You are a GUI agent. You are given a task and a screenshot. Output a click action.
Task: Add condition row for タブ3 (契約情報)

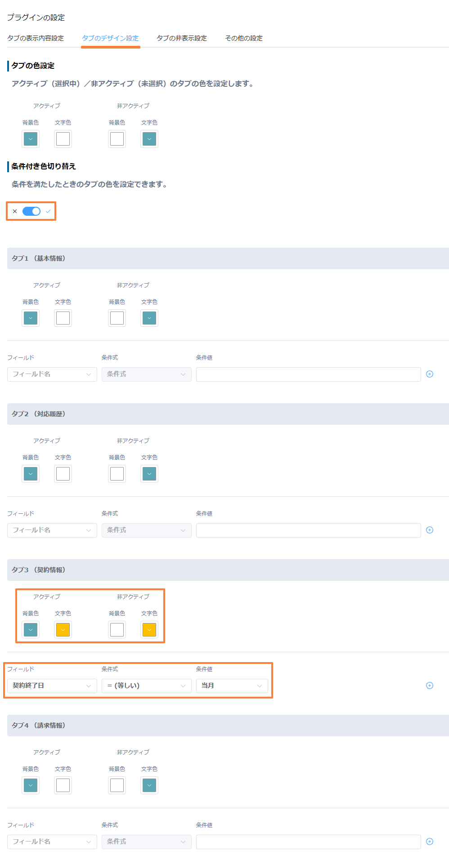430,685
